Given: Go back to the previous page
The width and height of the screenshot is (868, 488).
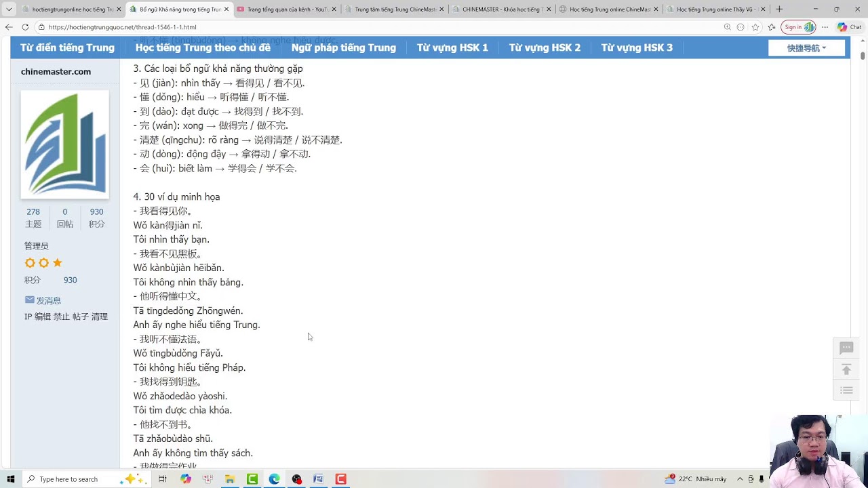Looking at the screenshot, I should point(9,27).
